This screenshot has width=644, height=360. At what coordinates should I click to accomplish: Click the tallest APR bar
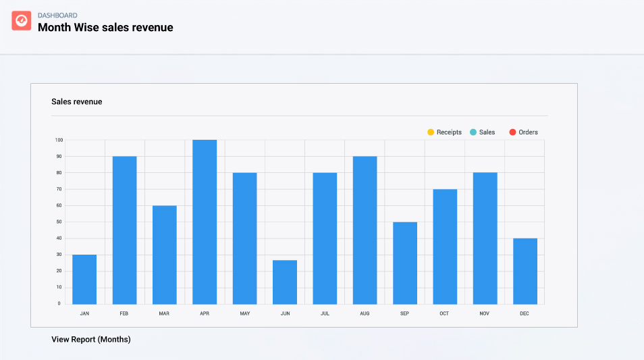coord(205,222)
